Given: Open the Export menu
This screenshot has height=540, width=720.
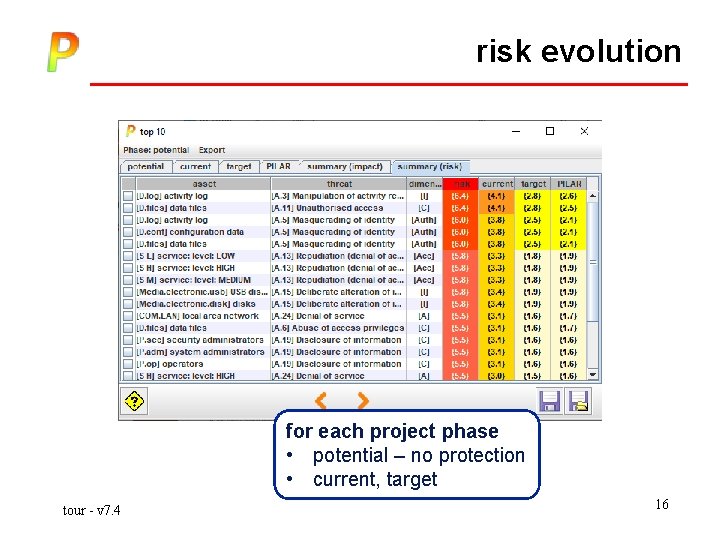Looking at the screenshot, I should (212, 150).
